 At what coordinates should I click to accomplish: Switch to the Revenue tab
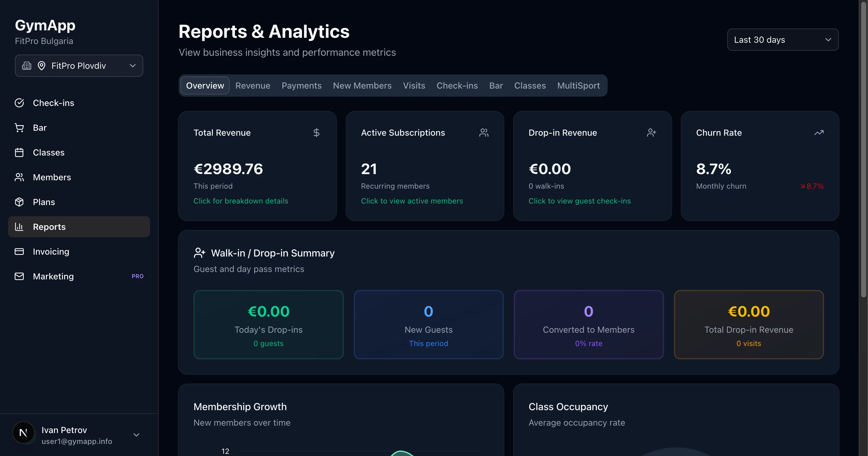(x=253, y=85)
